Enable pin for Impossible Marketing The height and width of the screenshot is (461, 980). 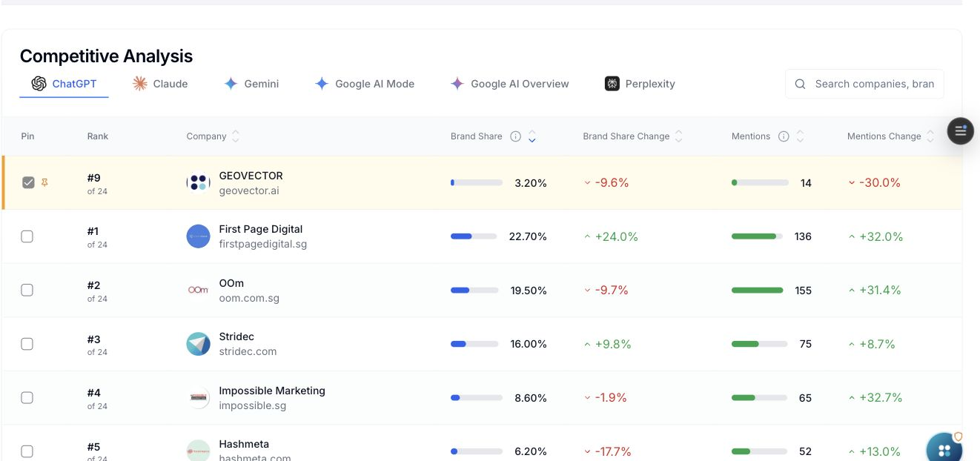[27, 397]
